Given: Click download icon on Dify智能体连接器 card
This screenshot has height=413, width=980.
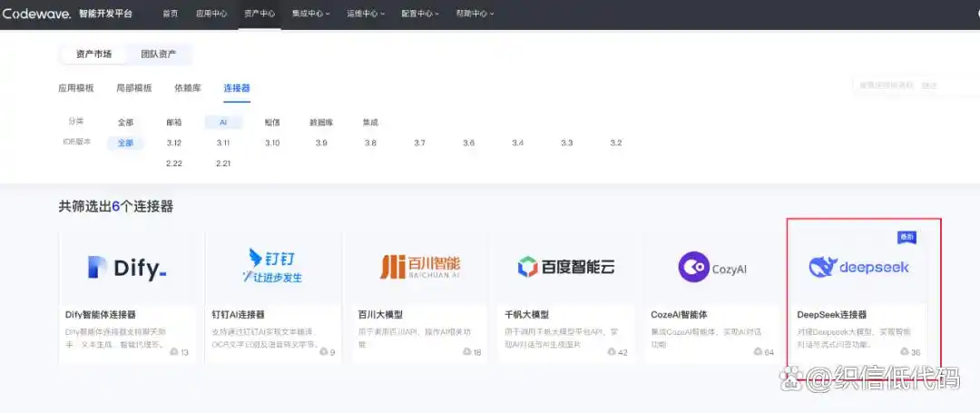Looking at the screenshot, I should point(173,352).
